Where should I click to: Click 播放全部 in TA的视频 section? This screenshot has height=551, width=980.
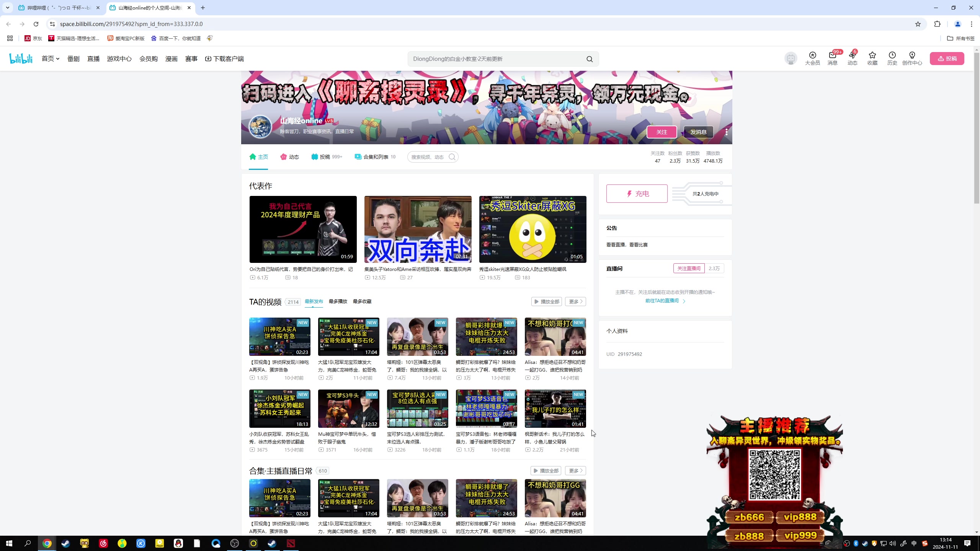click(546, 302)
